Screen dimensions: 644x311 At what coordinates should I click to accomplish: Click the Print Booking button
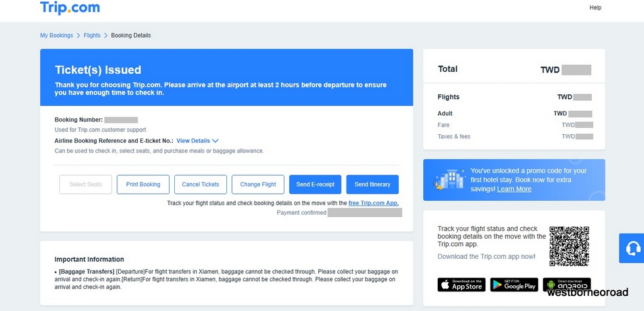click(x=143, y=184)
